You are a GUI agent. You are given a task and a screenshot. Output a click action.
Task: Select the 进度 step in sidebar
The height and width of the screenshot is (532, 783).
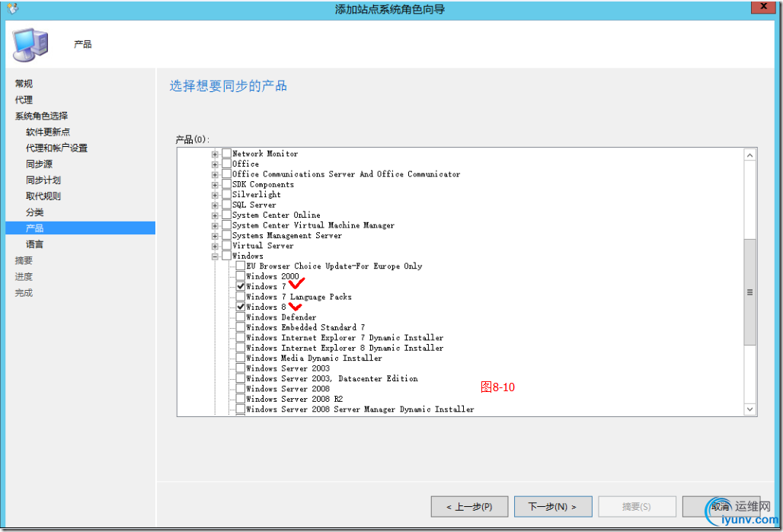pos(24,276)
